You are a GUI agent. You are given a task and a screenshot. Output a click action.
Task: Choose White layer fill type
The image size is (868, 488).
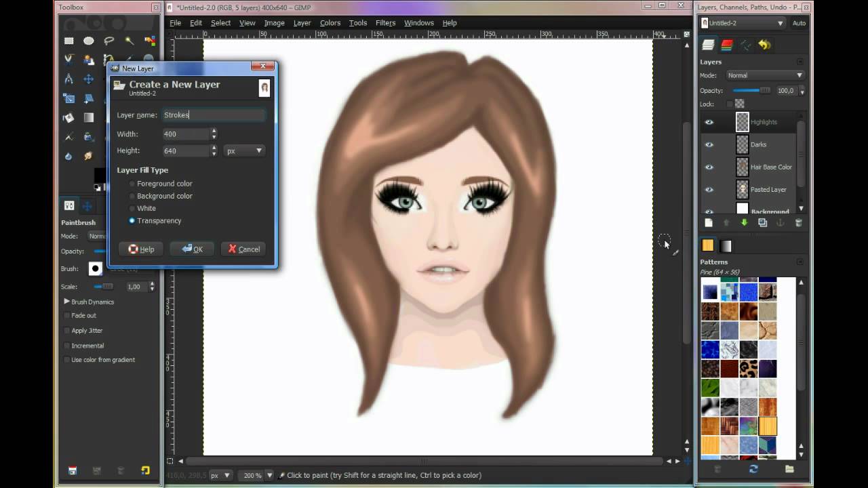pyautogui.click(x=132, y=208)
